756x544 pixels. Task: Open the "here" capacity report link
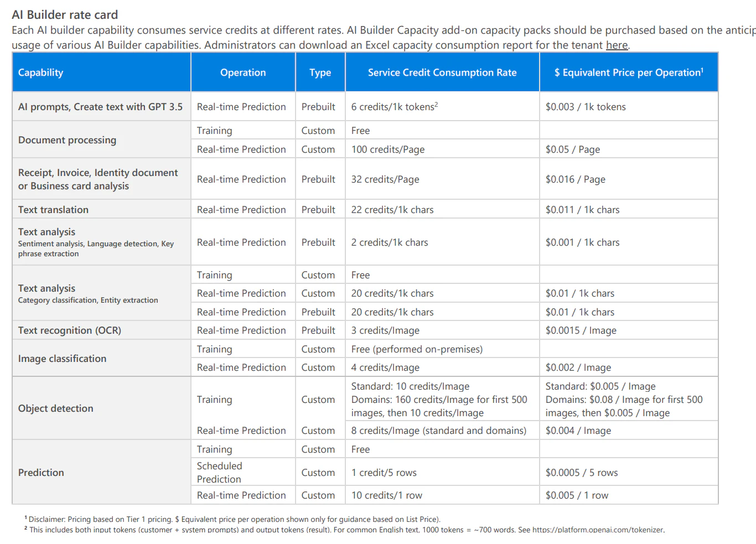[617, 45]
